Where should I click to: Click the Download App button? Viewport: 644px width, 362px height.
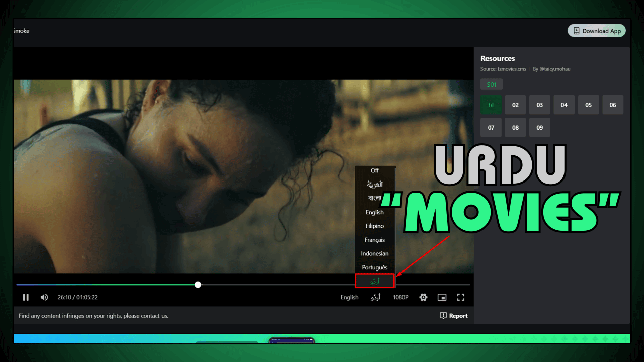[597, 31]
